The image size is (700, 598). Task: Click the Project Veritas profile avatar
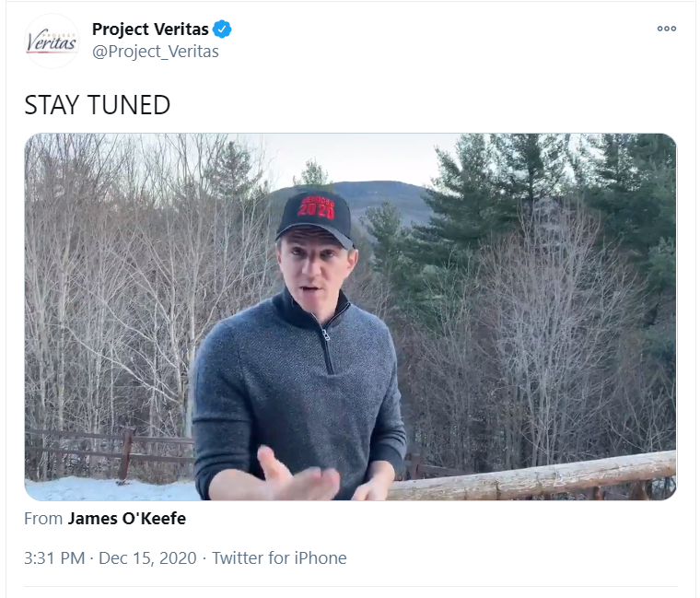point(52,41)
